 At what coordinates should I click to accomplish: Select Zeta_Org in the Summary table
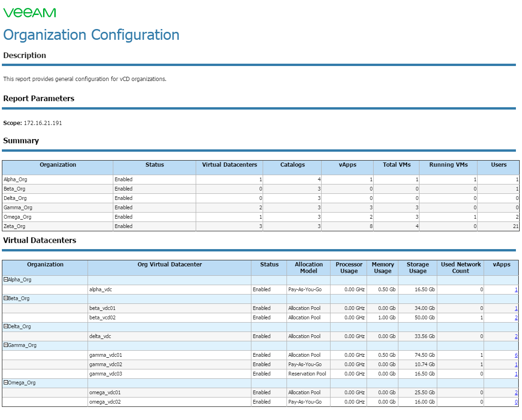(x=15, y=226)
